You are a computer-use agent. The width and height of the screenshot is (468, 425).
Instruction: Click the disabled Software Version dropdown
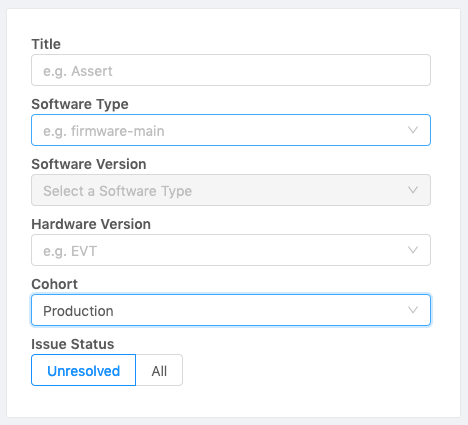(231, 190)
